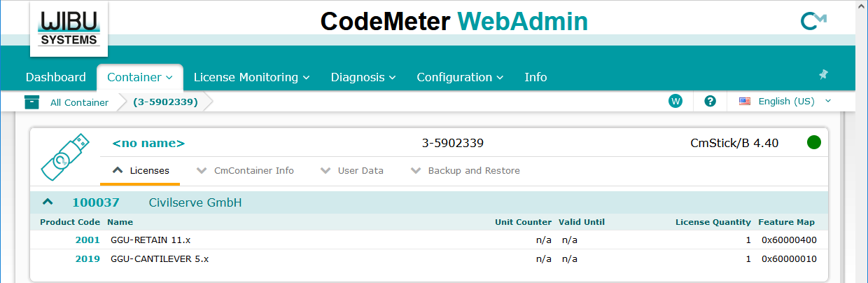
Task: Open the English (US) language dropdown
Action: tap(785, 102)
